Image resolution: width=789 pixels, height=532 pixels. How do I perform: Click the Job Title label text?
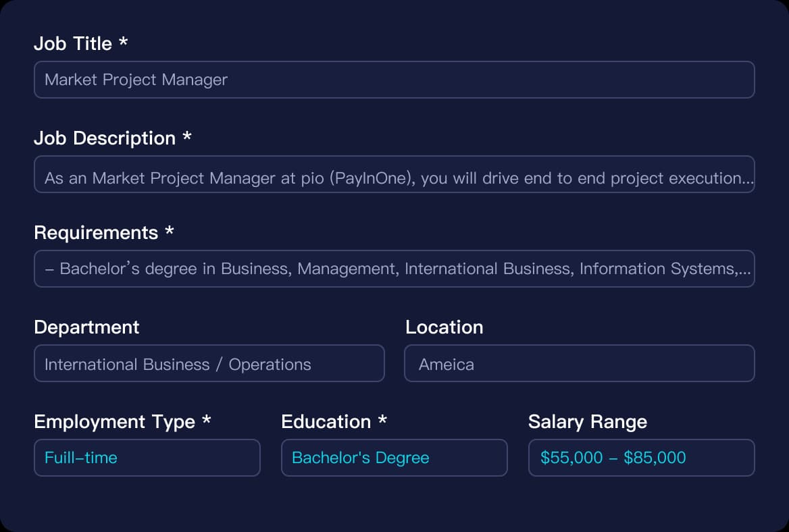[x=73, y=44]
